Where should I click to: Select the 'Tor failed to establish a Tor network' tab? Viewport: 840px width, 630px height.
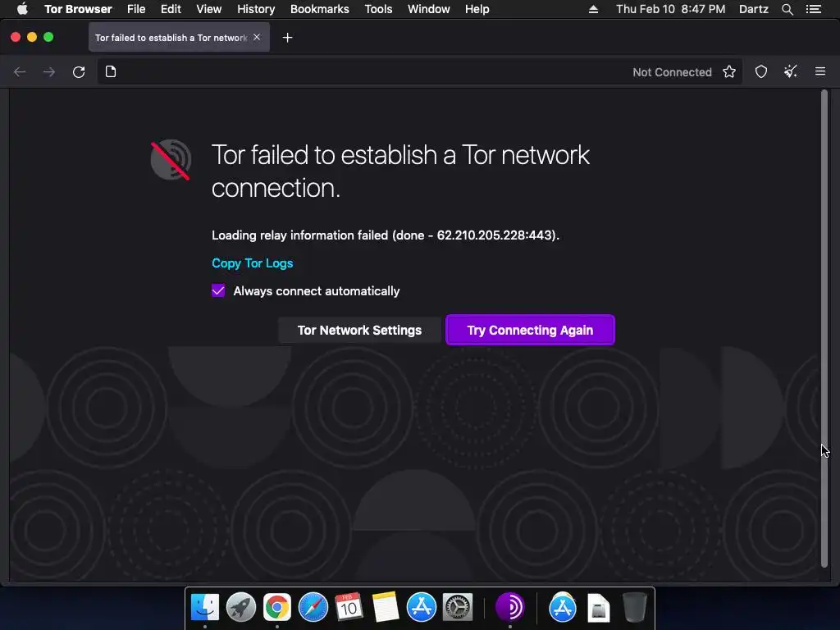179,38
